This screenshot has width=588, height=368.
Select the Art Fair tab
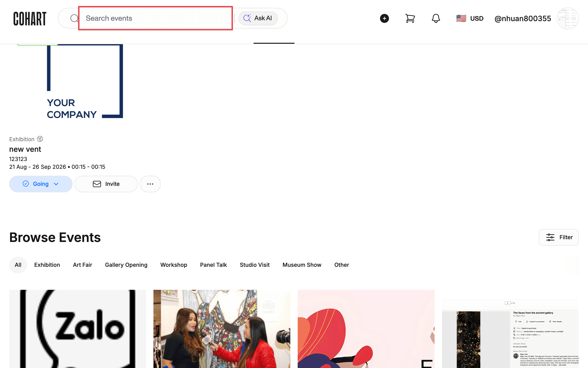[83, 265]
